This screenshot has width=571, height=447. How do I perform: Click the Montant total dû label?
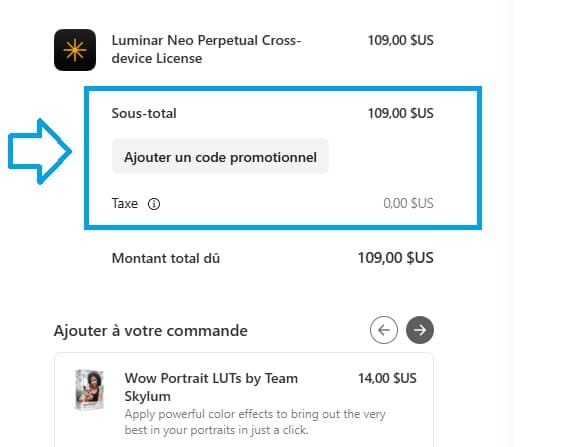coord(166,258)
